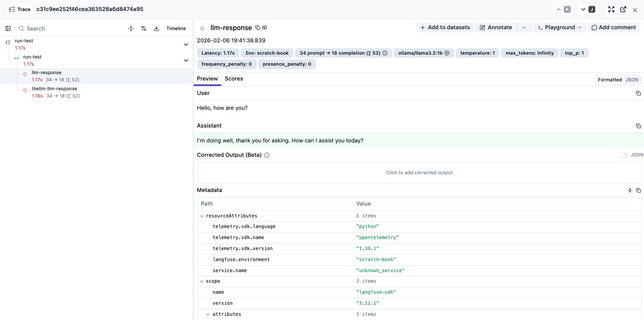This screenshot has width=644, height=320.
Task: Click the Add comment button
Action: click(613, 28)
